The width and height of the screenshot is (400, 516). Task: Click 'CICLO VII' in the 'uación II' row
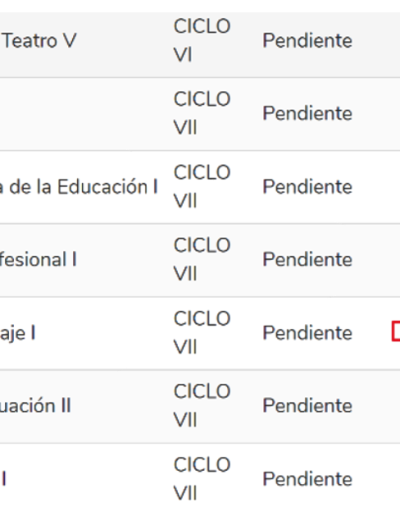(x=202, y=405)
